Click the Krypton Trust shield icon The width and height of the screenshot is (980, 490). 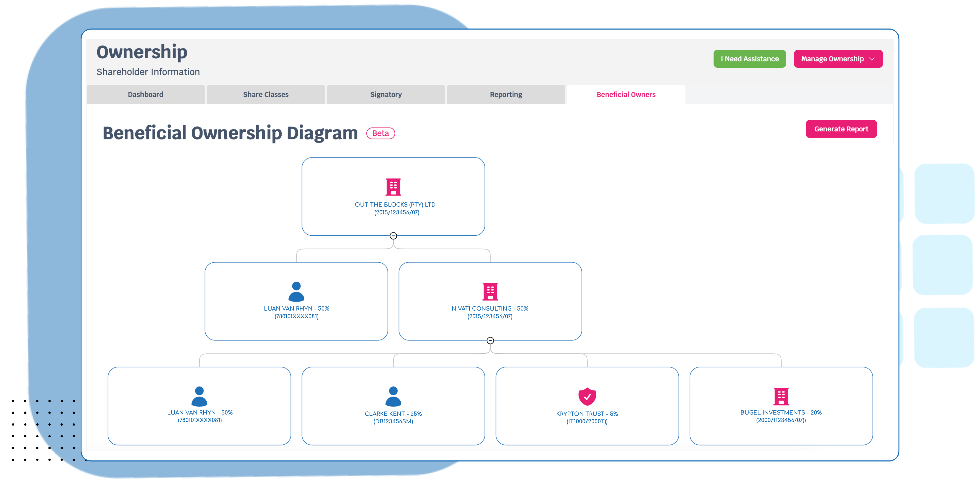[587, 396]
